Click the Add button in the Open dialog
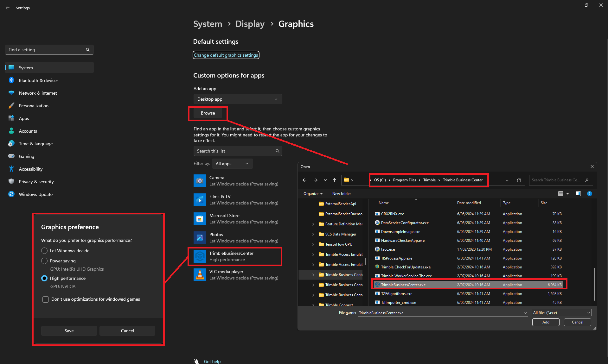This screenshot has height=364, width=608. click(x=546, y=322)
